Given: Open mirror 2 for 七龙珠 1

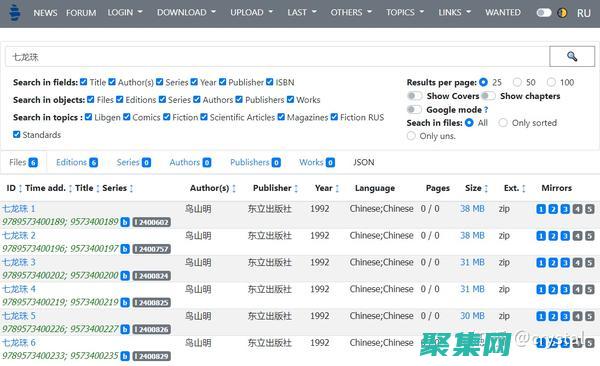Looking at the screenshot, I should (x=553, y=209).
